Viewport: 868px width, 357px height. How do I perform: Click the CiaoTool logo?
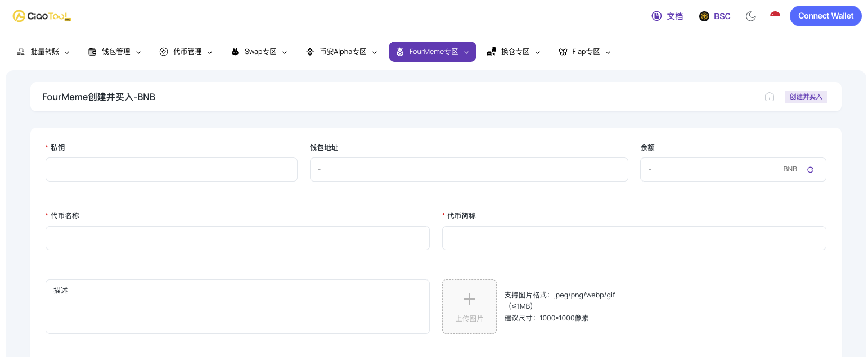coord(42,16)
